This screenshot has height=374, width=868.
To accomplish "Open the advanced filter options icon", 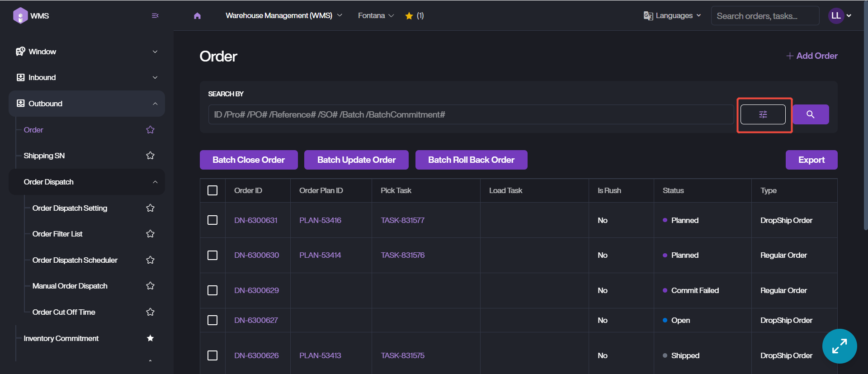I will 763,114.
